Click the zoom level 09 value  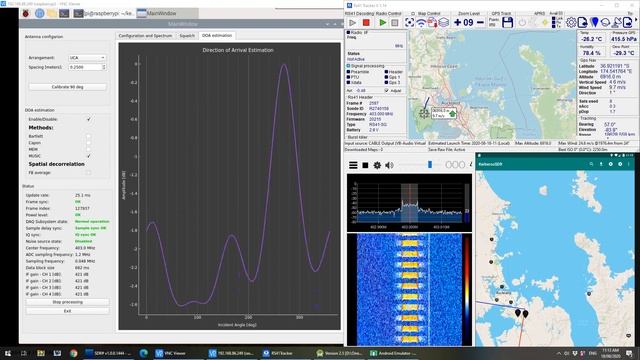[x=469, y=22]
